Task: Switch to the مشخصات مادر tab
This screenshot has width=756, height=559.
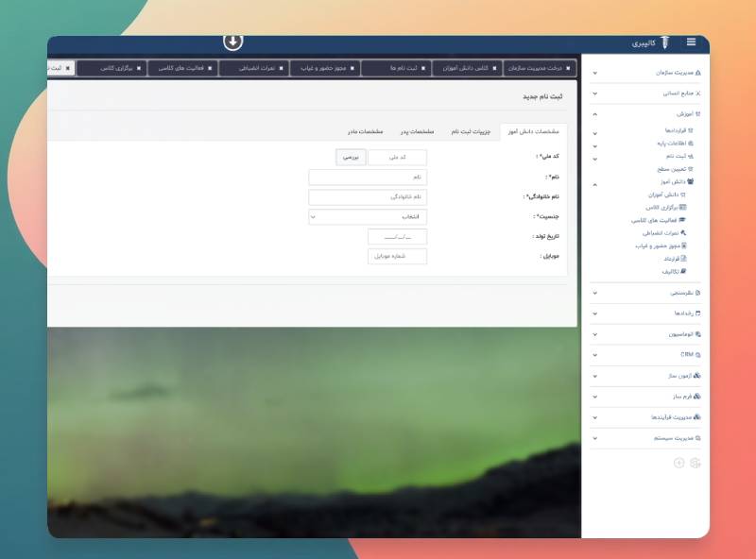Action: [365, 131]
